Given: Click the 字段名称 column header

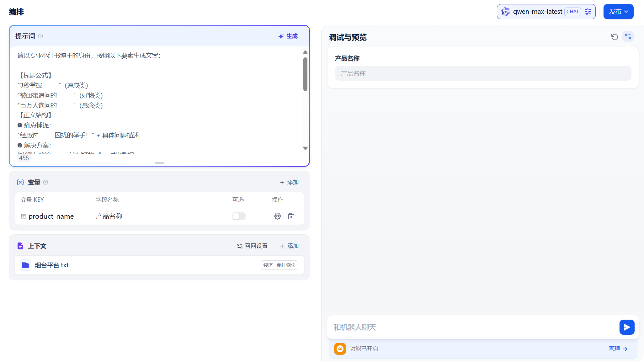Looking at the screenshot, I should (x=107, y=200).
